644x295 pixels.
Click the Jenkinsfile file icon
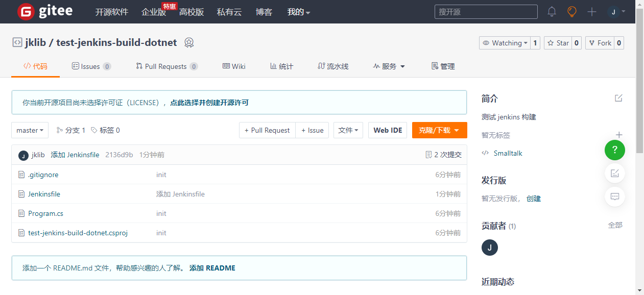click(21, 194)
